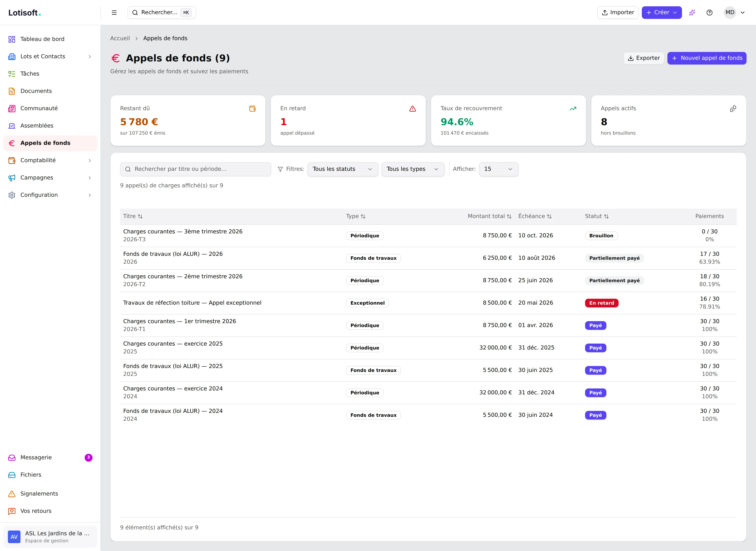756x551 pixels.
Task: Click the En retard status badge
Action: click(601, 303)
